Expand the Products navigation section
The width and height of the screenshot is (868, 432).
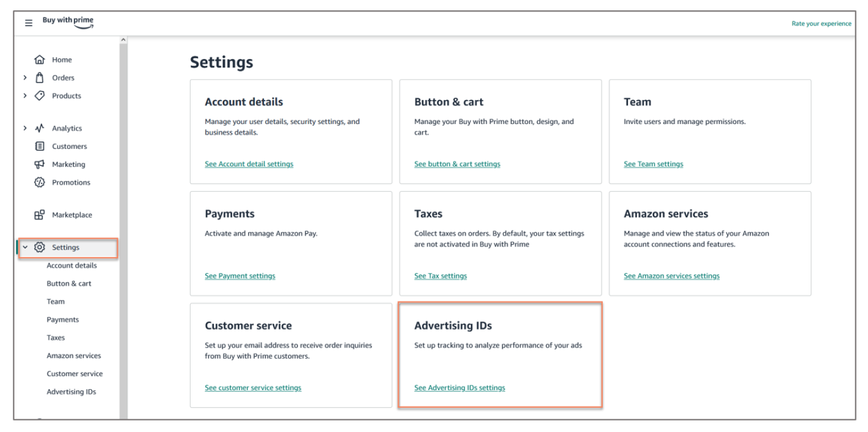[25, 95]
